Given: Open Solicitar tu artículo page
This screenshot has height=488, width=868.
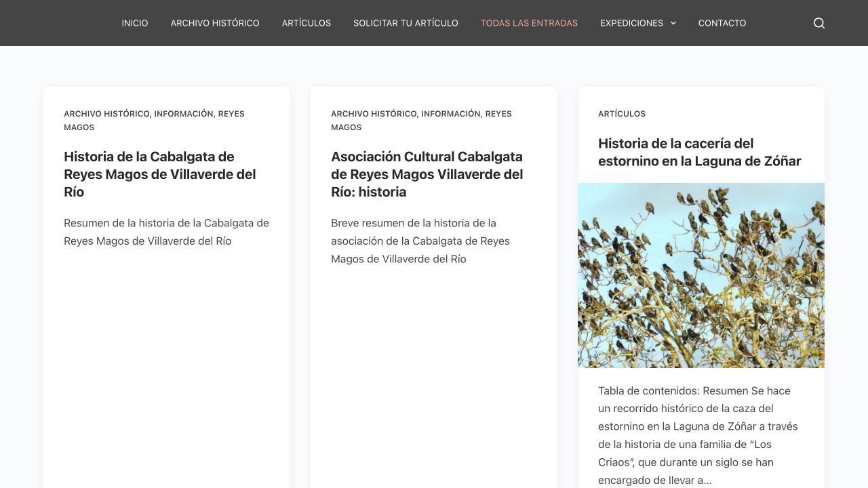Looking at the screenshot, I should [x=406, y=23].
